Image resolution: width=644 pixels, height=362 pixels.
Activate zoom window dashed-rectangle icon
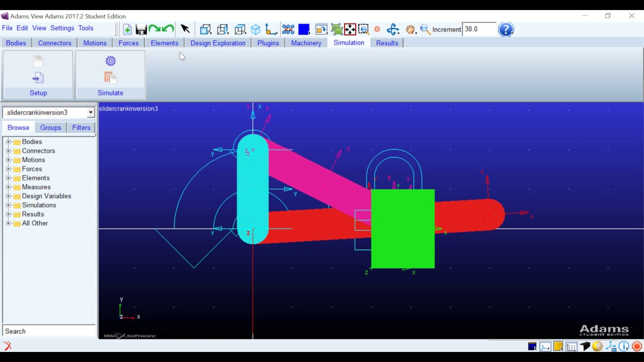[363, 29]
